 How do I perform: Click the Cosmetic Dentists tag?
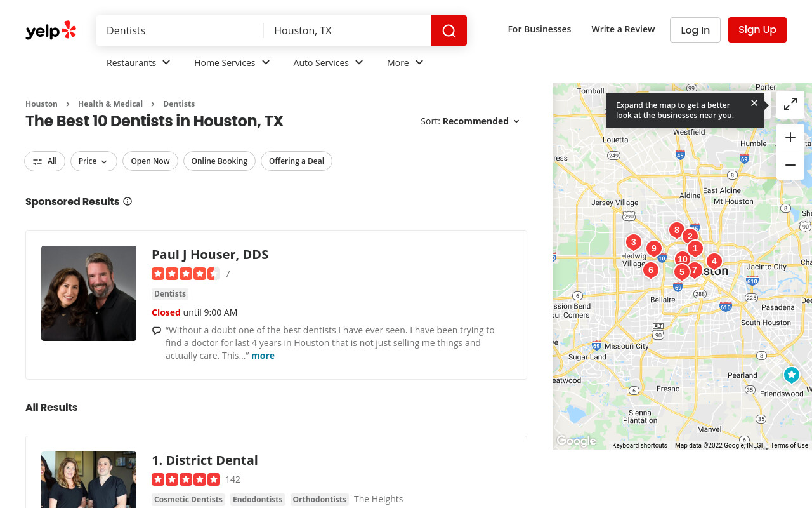point(188,500)
